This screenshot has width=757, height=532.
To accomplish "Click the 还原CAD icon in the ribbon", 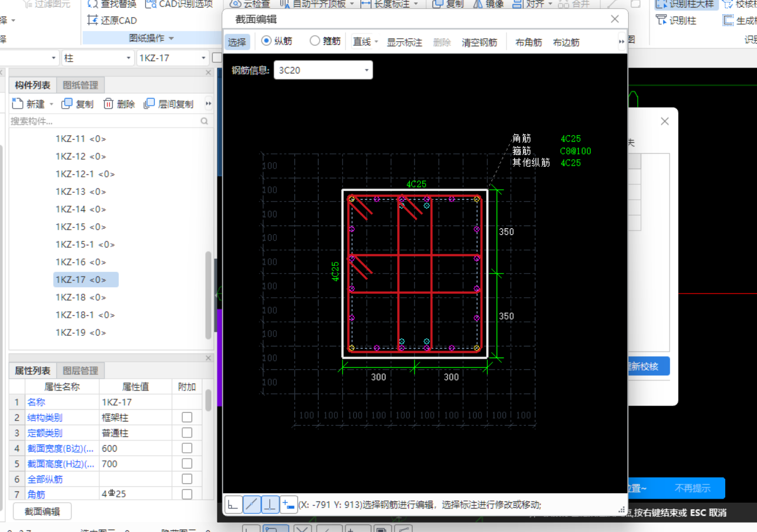I will 92,21.
